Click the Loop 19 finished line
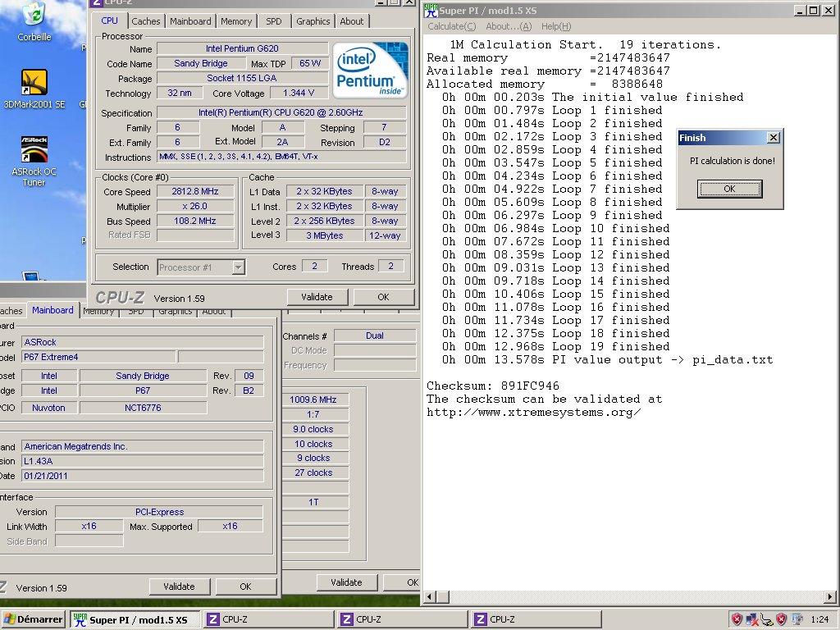This screenshot has height=630, width=840. (x=556, y=347)
